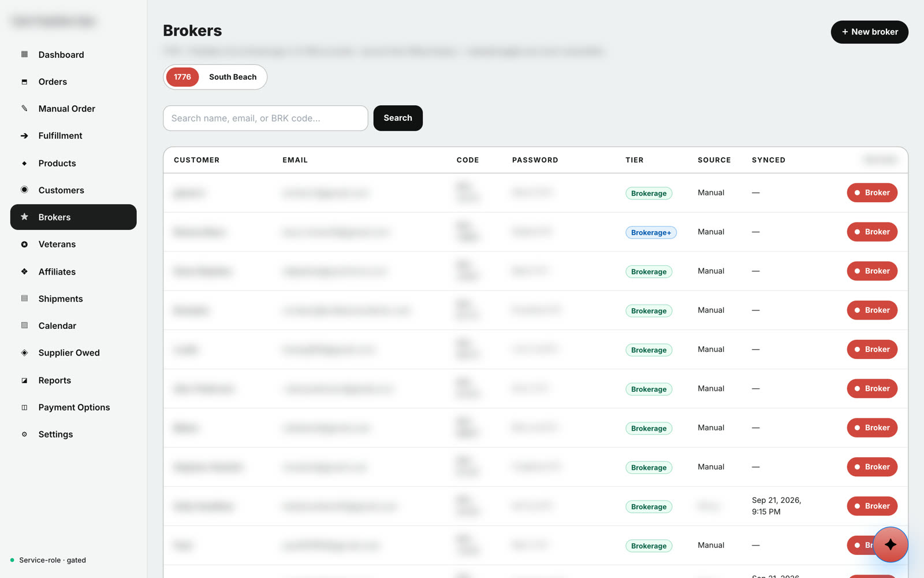
Task: Click the Password column header
Action: click(535, 160)
